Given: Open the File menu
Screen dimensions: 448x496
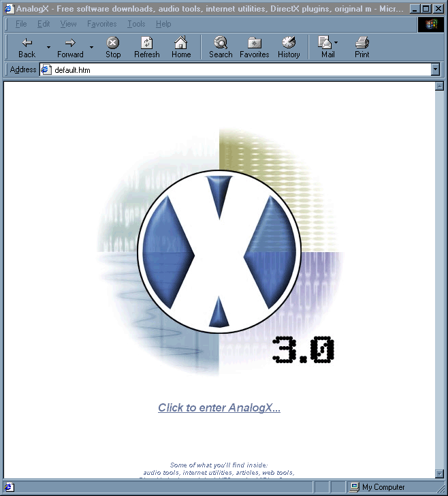Looking at the screenshot, I should point(21,24).
